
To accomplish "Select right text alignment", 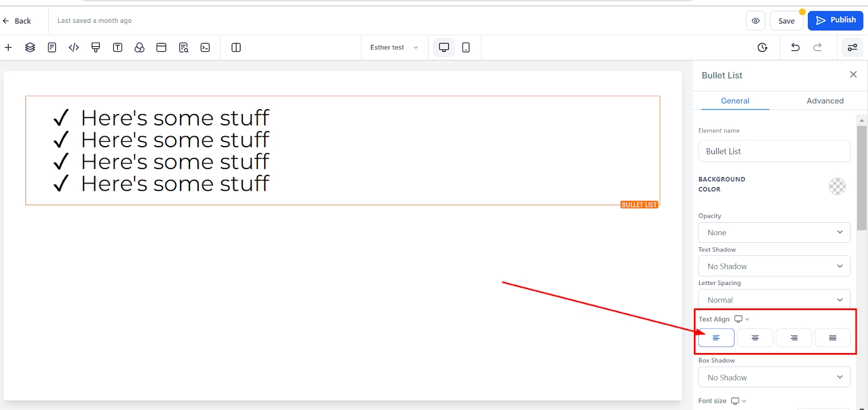I will pos(794,338).
